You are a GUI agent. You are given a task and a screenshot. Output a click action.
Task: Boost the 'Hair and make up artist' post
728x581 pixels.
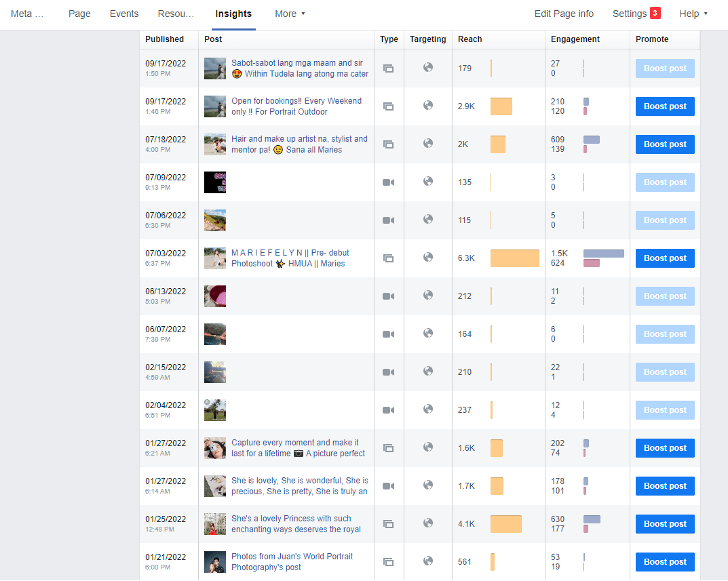665,144
